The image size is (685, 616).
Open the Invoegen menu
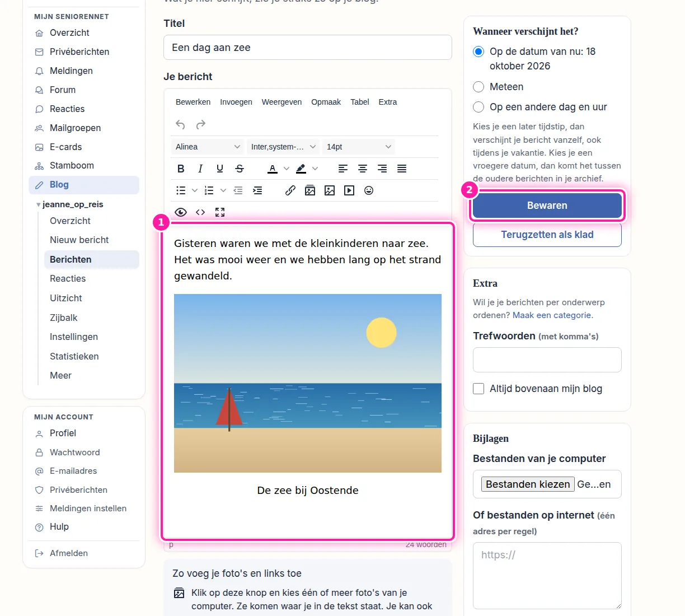tap(236, 102)
